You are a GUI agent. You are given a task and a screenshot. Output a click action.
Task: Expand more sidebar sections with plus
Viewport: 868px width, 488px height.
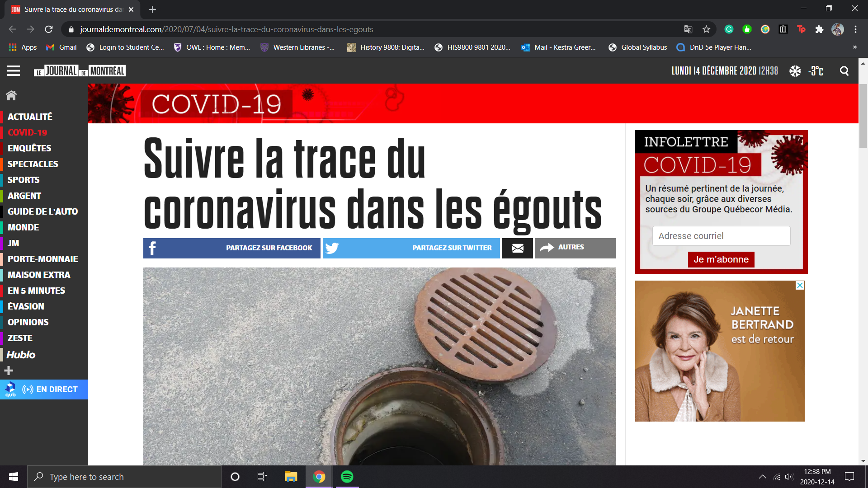point(9,371)
